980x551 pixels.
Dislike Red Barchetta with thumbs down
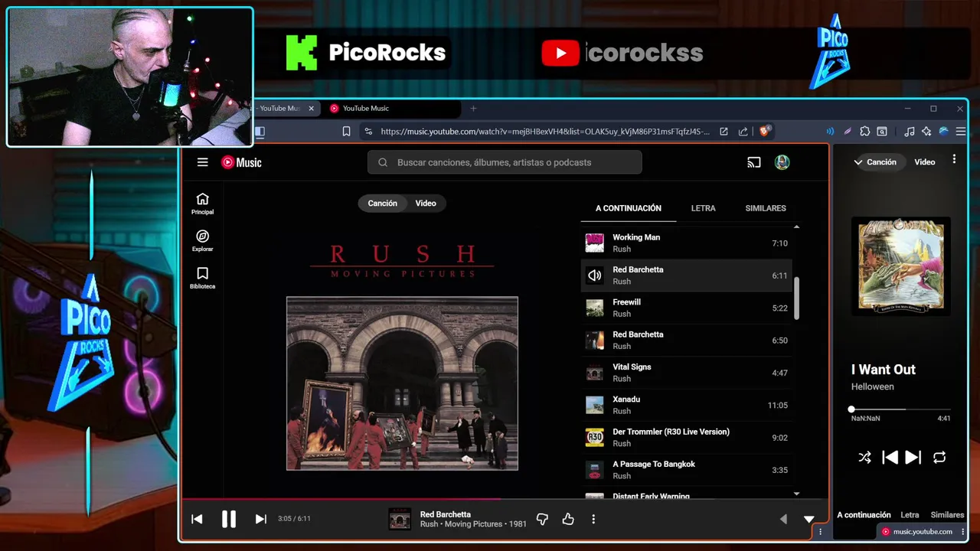pos(542,519)
